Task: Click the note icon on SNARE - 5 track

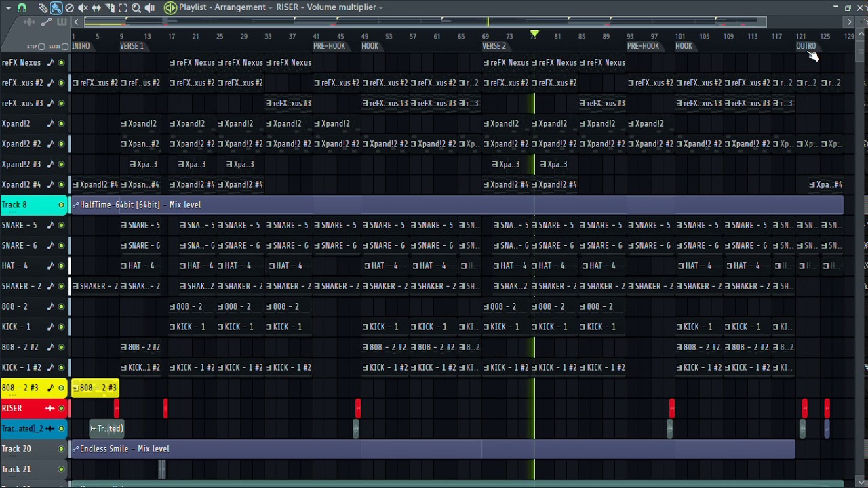Action: tap(50, 225)
